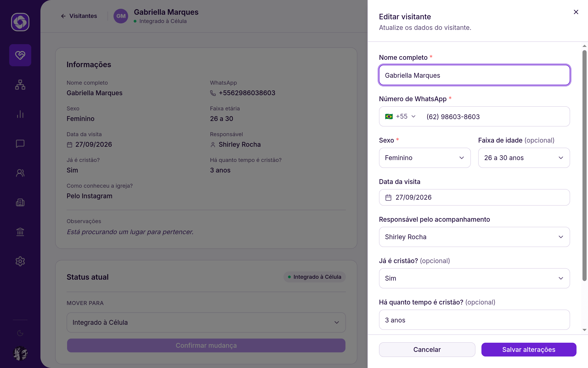
Task: Edit the WhatsApp number field
Action: [496, 117]
